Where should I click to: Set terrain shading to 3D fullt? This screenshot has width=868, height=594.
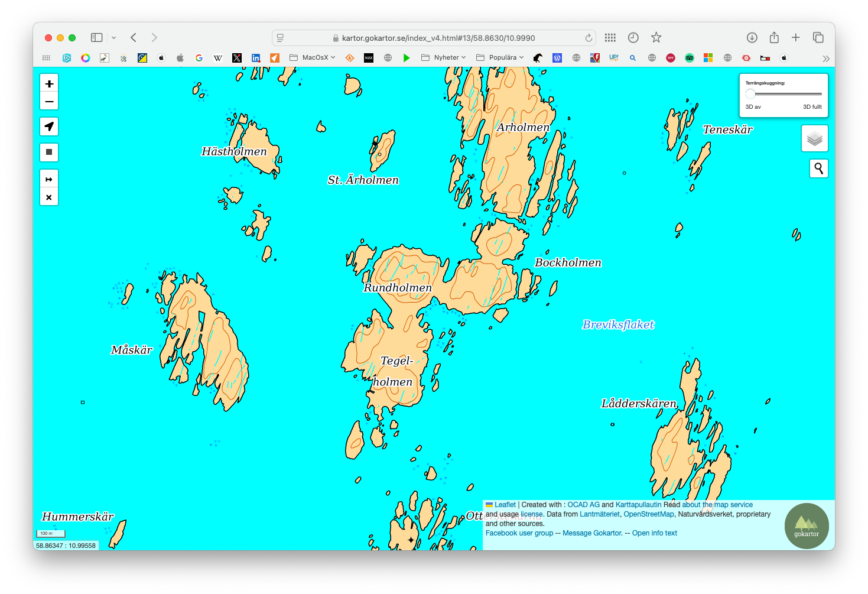pyautogui.click(x=812, y=107)
